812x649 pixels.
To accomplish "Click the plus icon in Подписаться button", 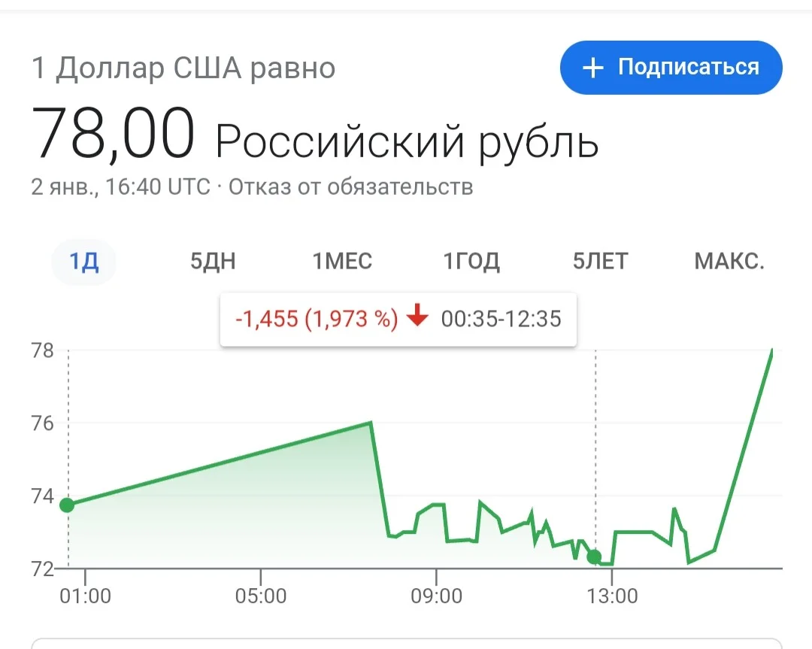I will tap(593, 68).
